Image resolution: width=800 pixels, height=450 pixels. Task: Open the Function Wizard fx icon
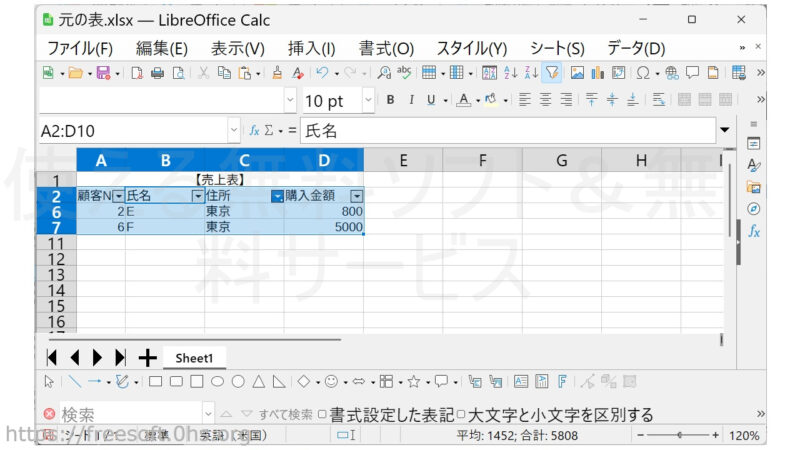(x=254, y=130)
